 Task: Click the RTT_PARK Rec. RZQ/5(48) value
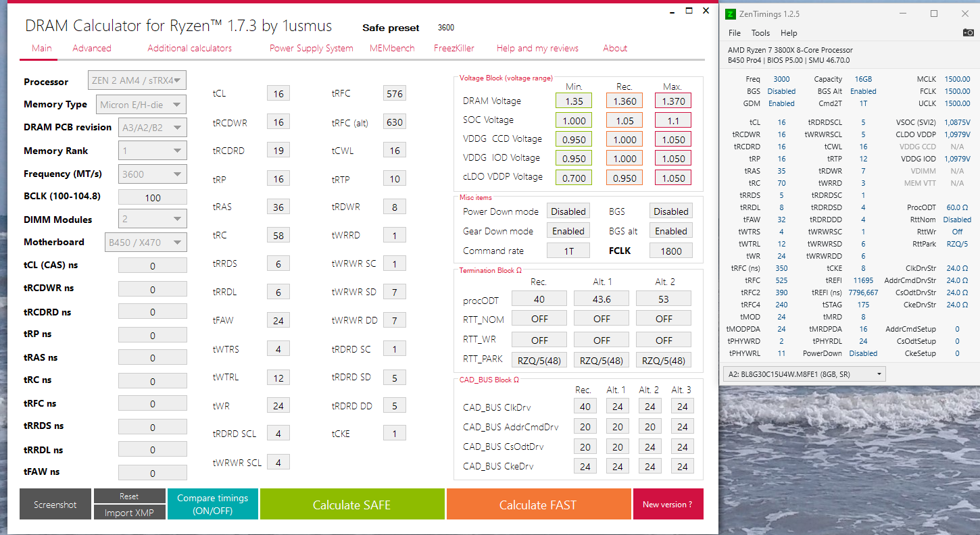(x=539, y=360)
